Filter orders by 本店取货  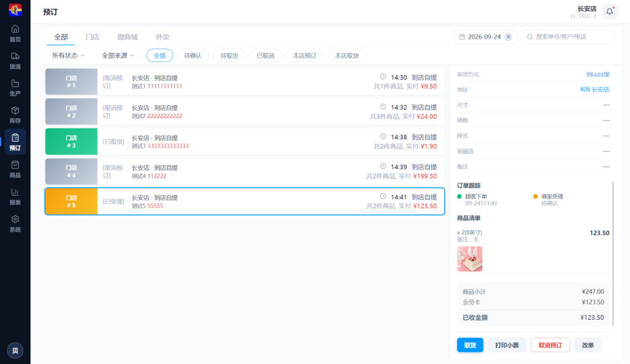347,55
